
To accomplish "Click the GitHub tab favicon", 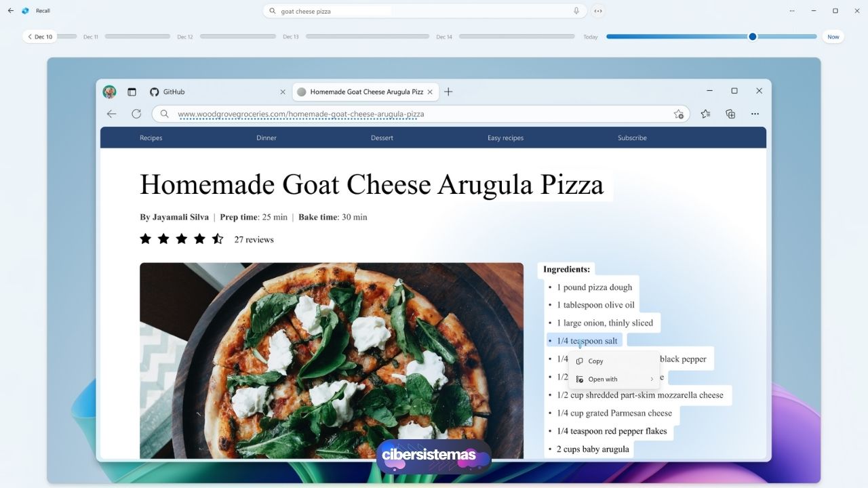I will coord(154,91).
